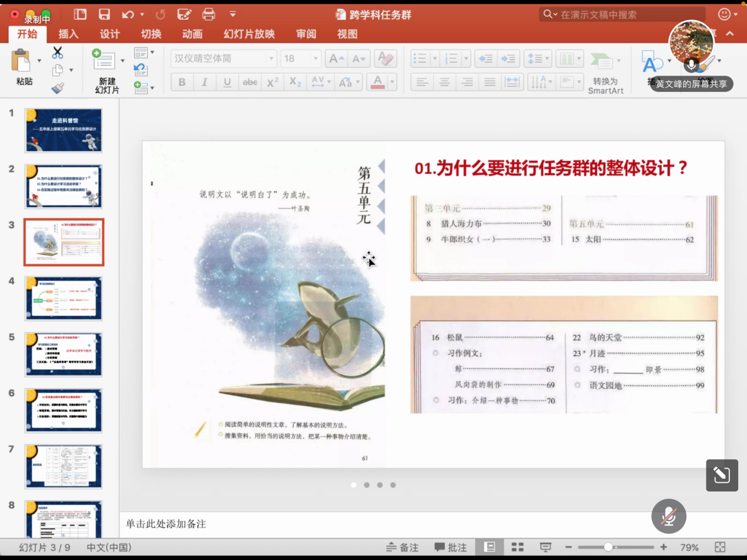The height and width of the screenshot is (560, 747).
Task: Open the 设计 Design tab
Action: pos(110,34)
